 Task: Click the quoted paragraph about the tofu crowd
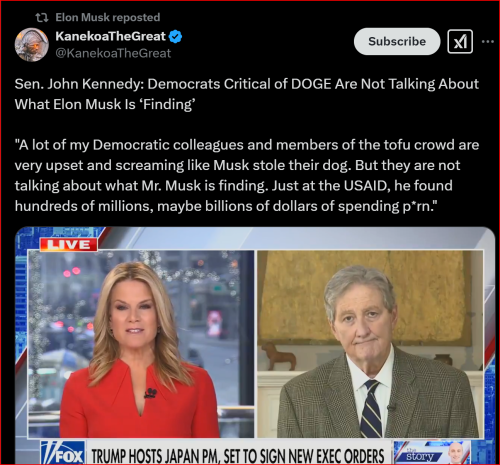[x=247, y=175]
